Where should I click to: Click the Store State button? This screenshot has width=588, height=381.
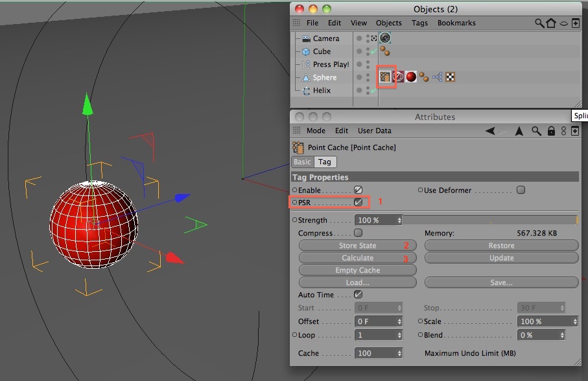coord(357,245)
